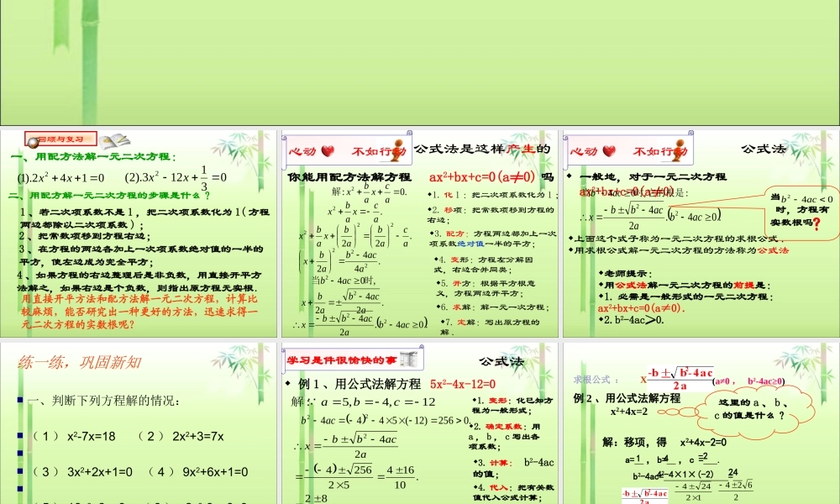Image resolution: width=840 pixels, height=504 pixels.
Task: Click the open book icon beside 回顾与复习
Action: pos(114,141)
